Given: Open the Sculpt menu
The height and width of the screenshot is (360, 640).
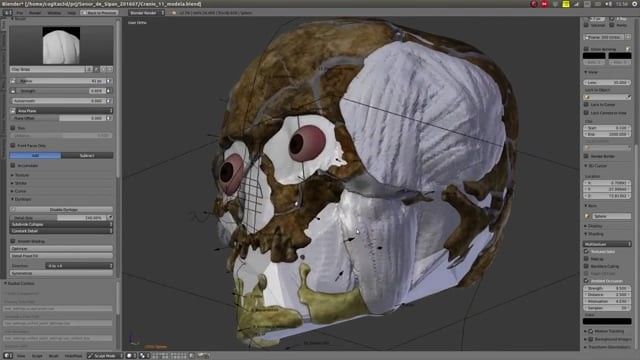Looking at the screenshot, I should 37,356.
